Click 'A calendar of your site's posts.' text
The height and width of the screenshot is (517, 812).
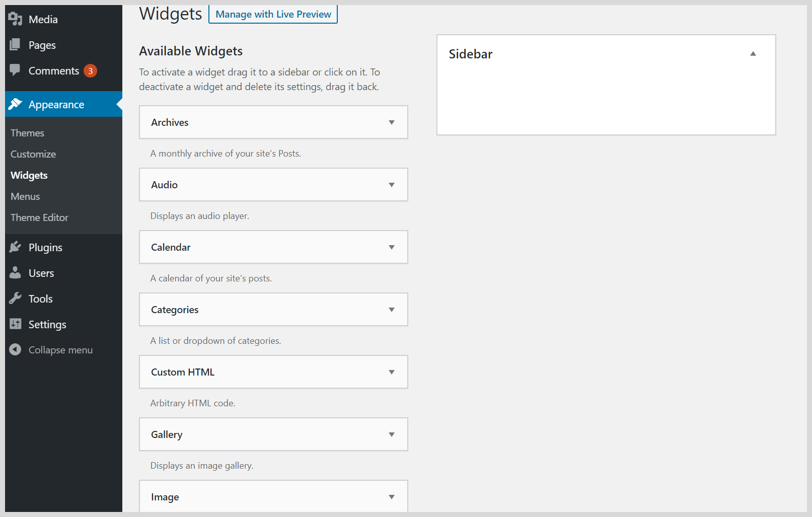[211, 278]
